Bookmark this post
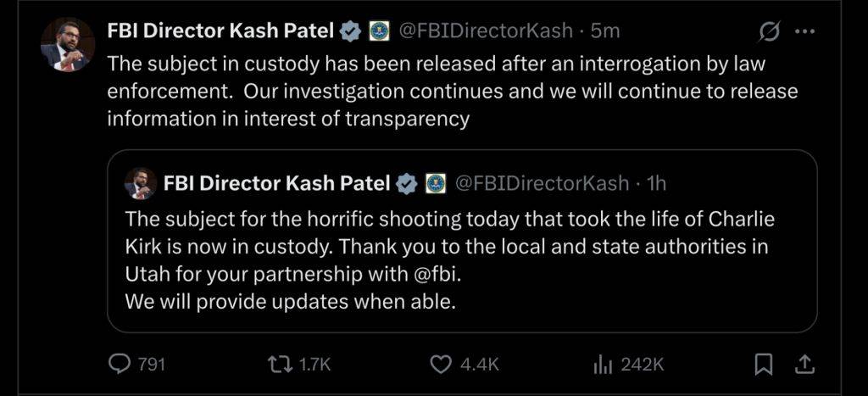Image resolution: width=868 pixels, height=396 pixels. point(763,364)
